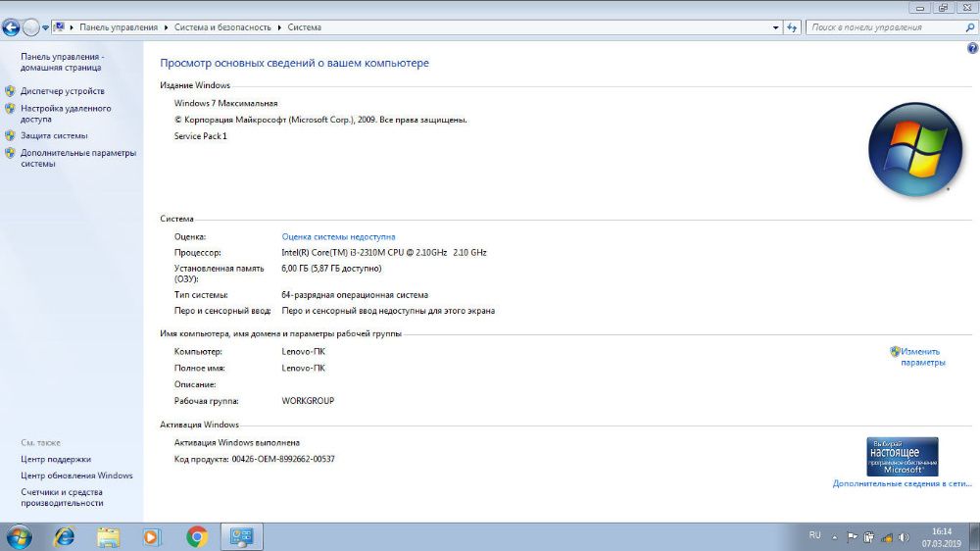Click 'Windows 7 Максимальная' edition text
Image resolution: width=980 pixels, height=551 pixels.
click(x=225, y=103)
